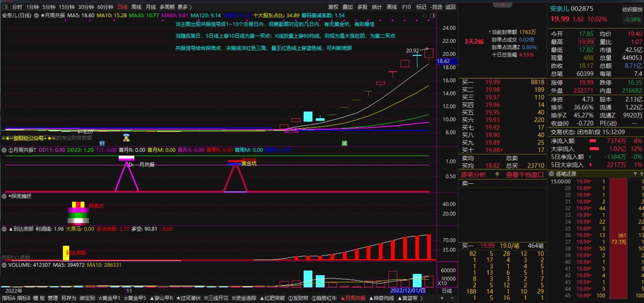Click the diamond icon in the main chart header
644x303 pixels.
pos(425,16)
